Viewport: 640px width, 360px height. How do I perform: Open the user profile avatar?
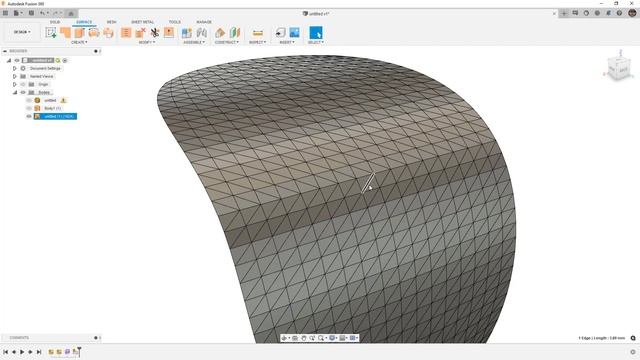632,13
